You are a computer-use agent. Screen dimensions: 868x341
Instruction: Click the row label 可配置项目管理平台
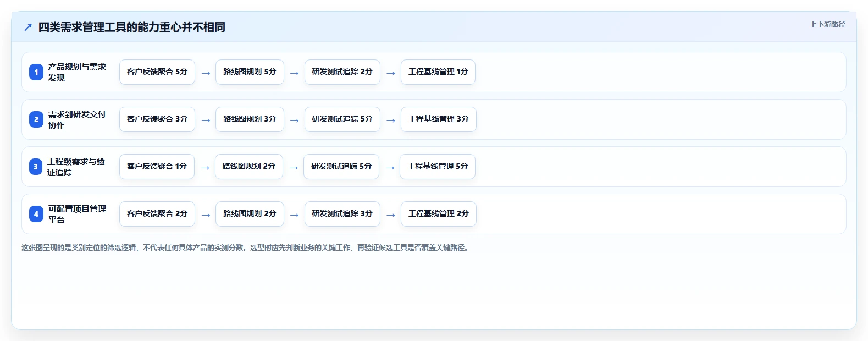[77, 214]
